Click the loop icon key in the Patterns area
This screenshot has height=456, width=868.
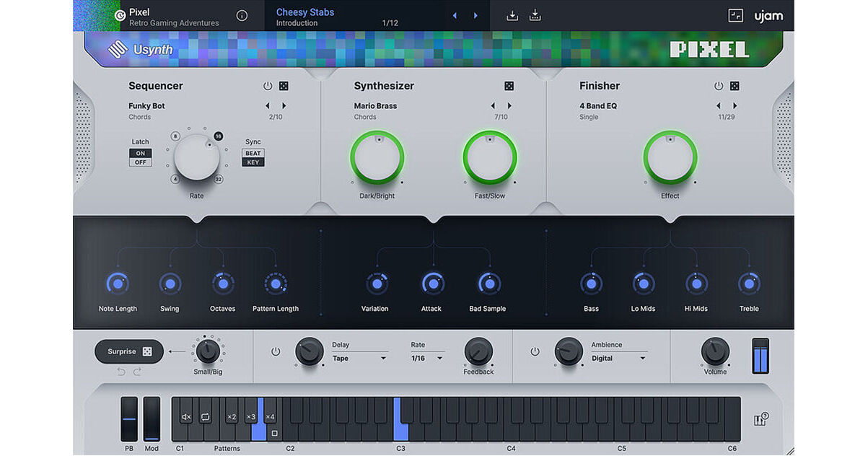206,416
